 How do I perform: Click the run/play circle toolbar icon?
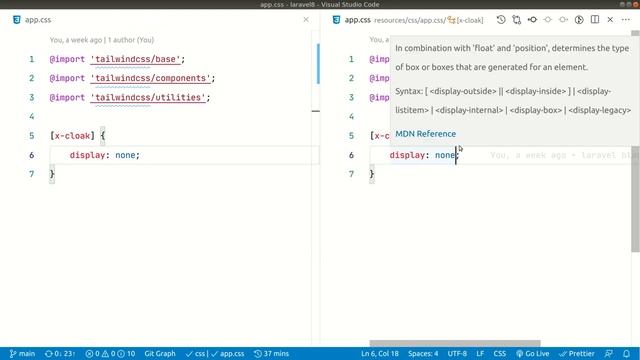(x=579, y=20)
